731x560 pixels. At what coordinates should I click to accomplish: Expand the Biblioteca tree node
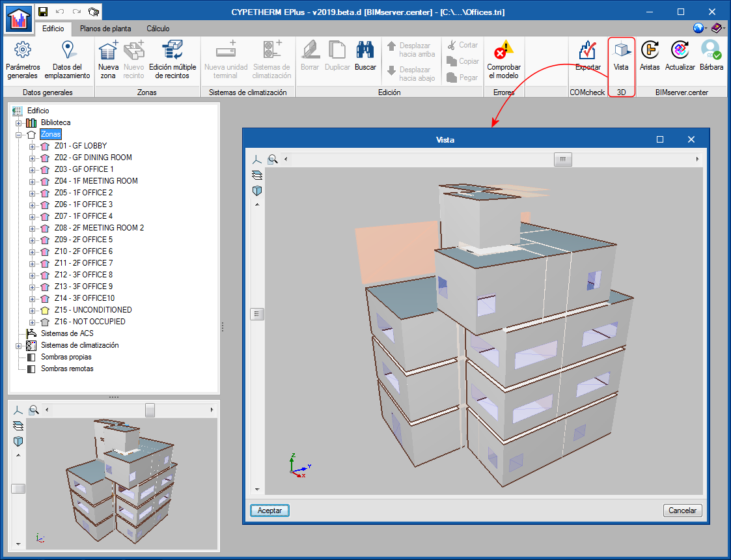click(x=19, y=123)
